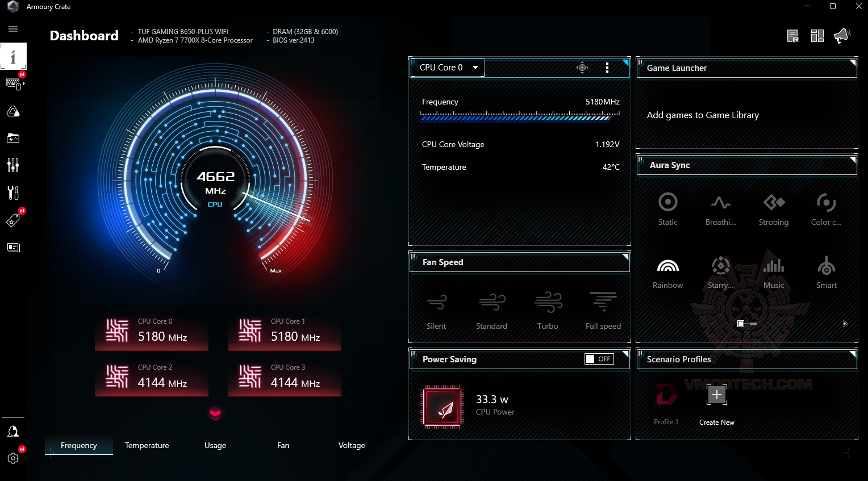Click the 33.3 w CPU Power reading
The width and height of the screenshot is (868, 481).
click(x=492, y=399)
